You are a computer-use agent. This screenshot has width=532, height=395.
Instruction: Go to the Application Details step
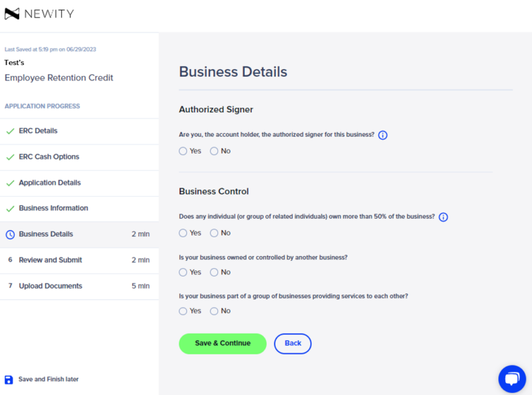[x=50, y=183]
